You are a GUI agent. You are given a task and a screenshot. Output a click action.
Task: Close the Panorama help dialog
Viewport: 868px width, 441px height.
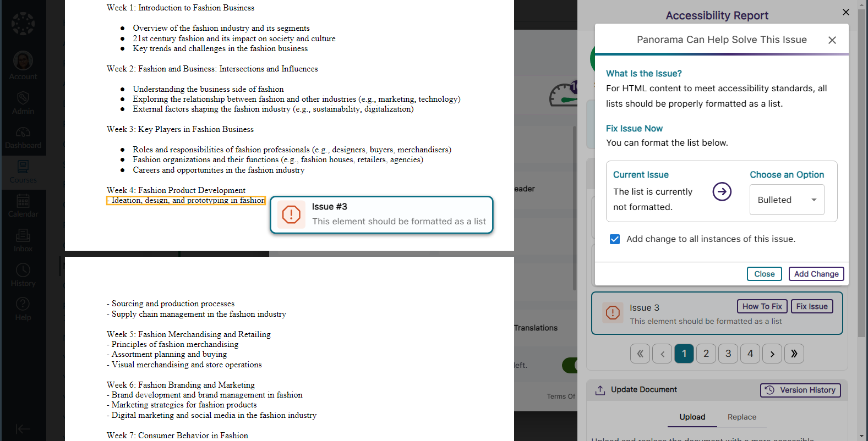[x=832, y=40]
